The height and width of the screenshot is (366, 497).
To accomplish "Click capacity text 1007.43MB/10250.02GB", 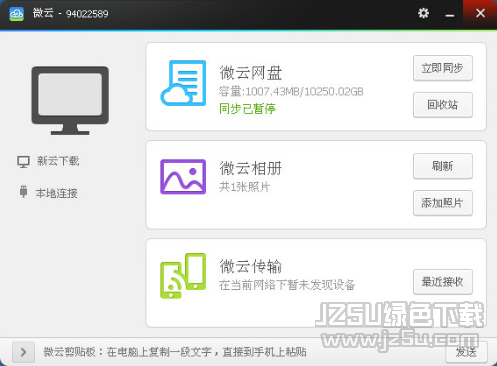I will tap(304, 91).
